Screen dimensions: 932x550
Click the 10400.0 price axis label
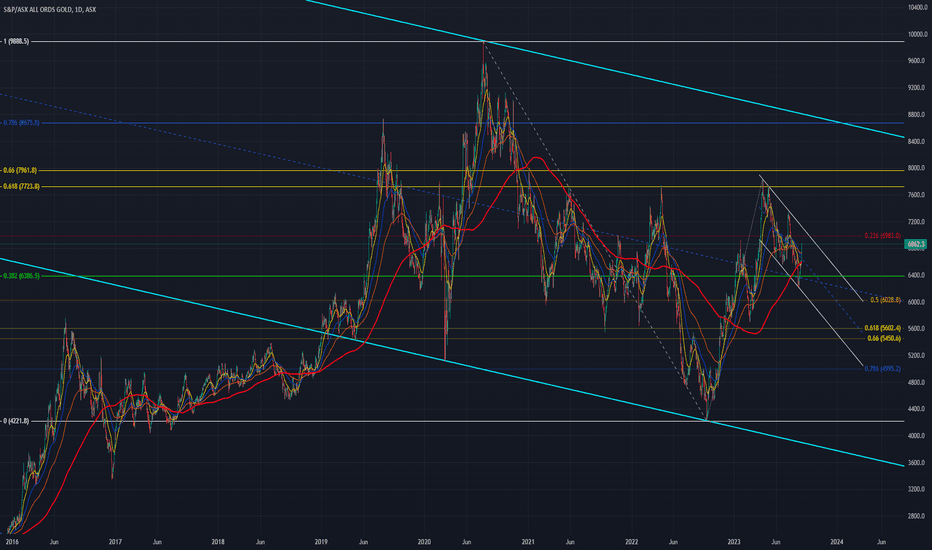point(917,7)
